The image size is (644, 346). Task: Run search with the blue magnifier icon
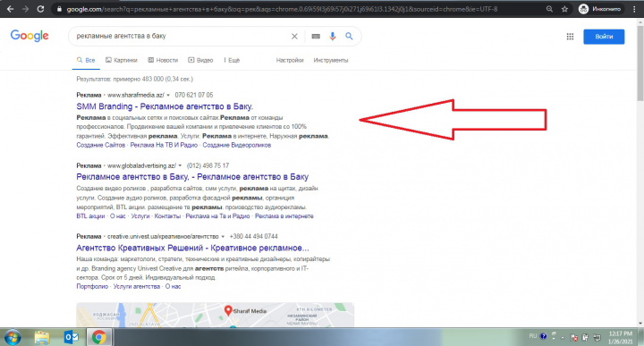(x=349, y=36)
